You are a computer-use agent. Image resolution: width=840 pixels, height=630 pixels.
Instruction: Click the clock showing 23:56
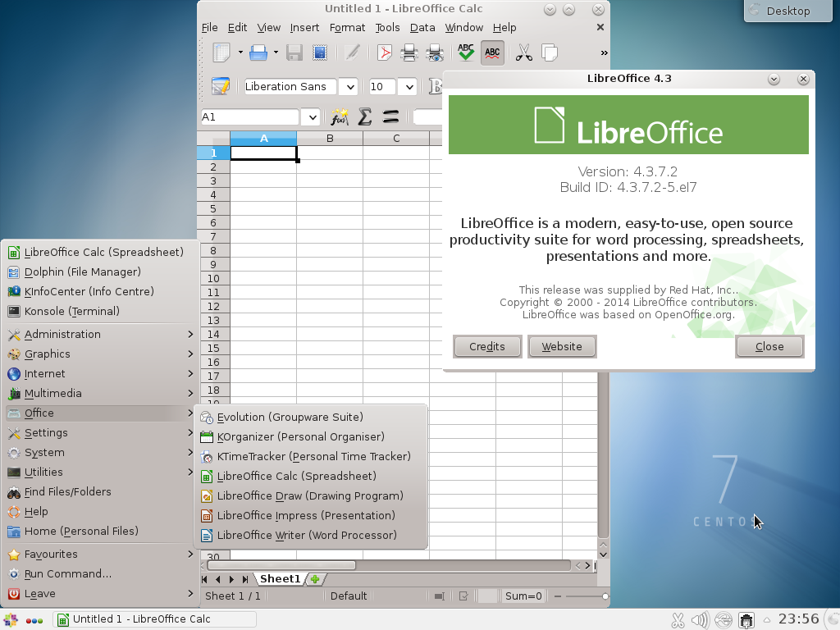tap(798, 619)
